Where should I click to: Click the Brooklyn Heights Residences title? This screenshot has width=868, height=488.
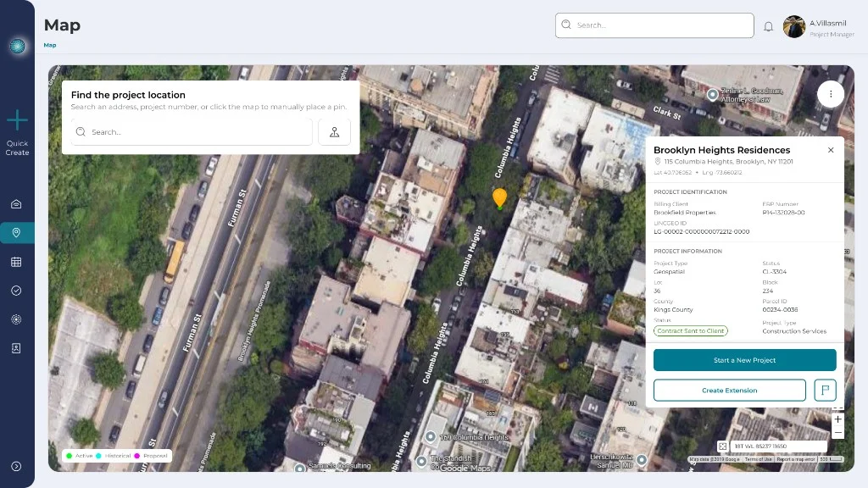pyautogui.click(x=722, y=150)
